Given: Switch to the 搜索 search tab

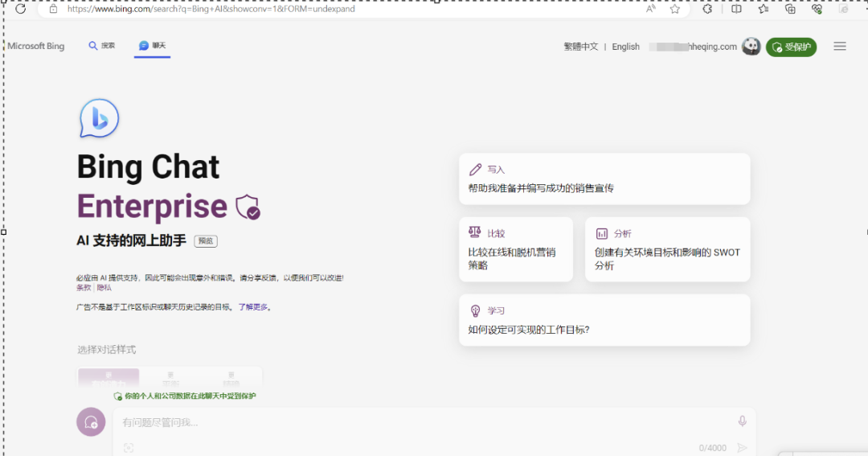Looking at the screenshot, I should pyautogui.click(x=102, y=45).
